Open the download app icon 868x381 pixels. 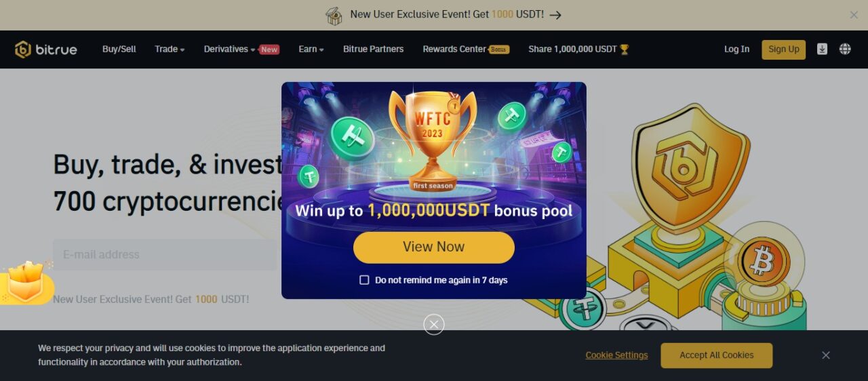pyautogui.click(x=822, y=49)
